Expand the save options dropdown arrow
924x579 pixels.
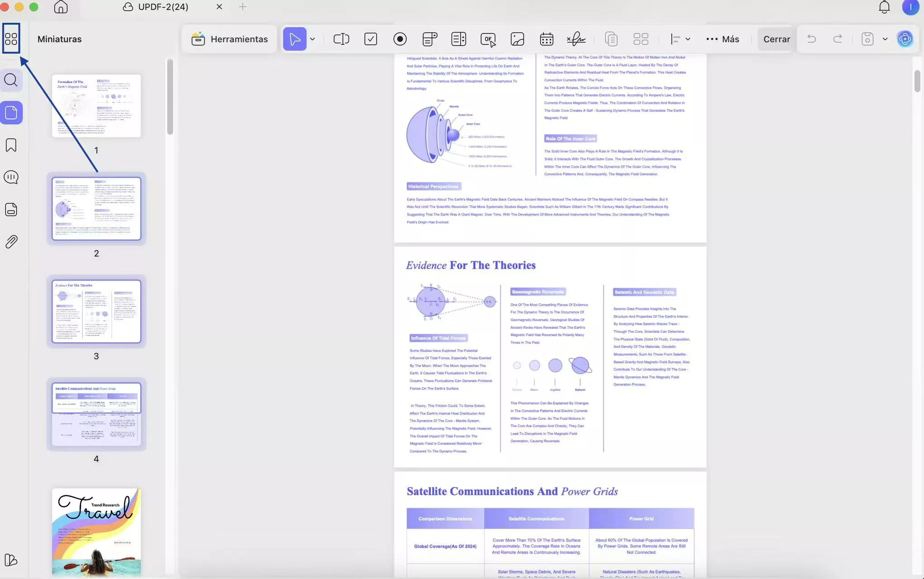(x=885, y=39)
